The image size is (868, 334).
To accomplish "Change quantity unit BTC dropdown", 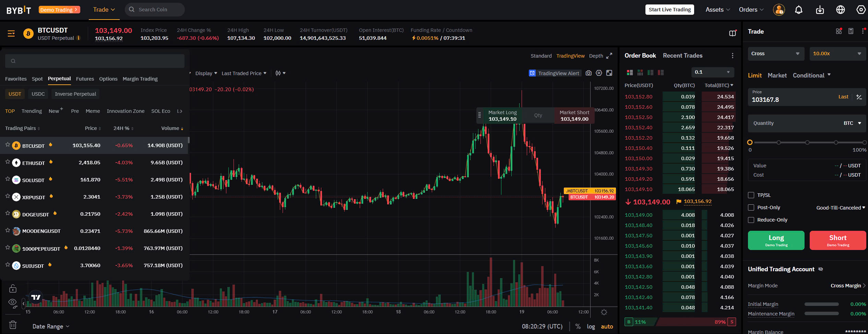I will pos(852,123).
